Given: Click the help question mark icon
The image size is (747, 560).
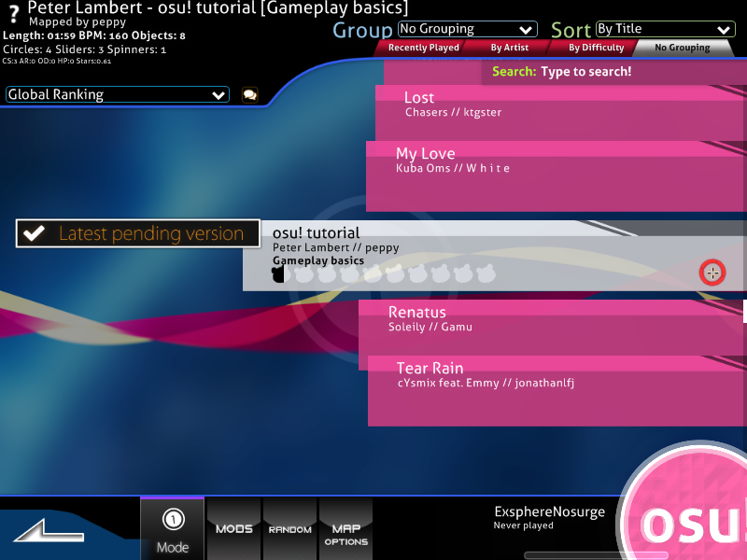Looking at the screenshot, I should (12, 12).
